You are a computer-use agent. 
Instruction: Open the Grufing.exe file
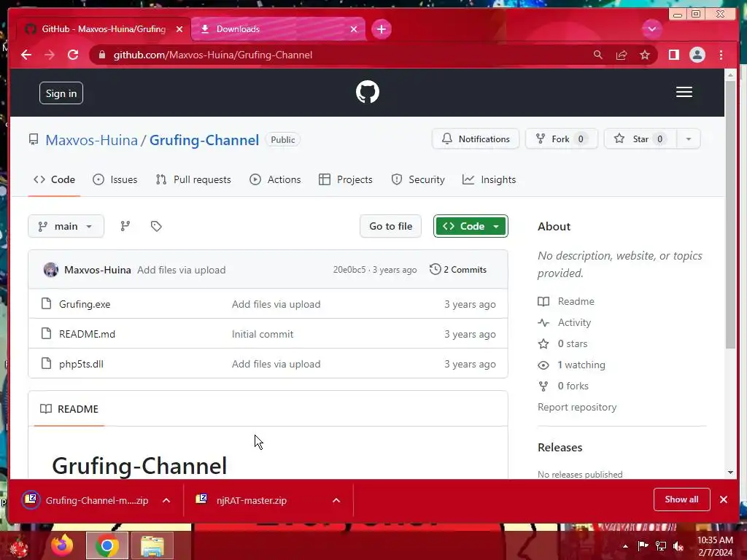(x=85, y=304)
